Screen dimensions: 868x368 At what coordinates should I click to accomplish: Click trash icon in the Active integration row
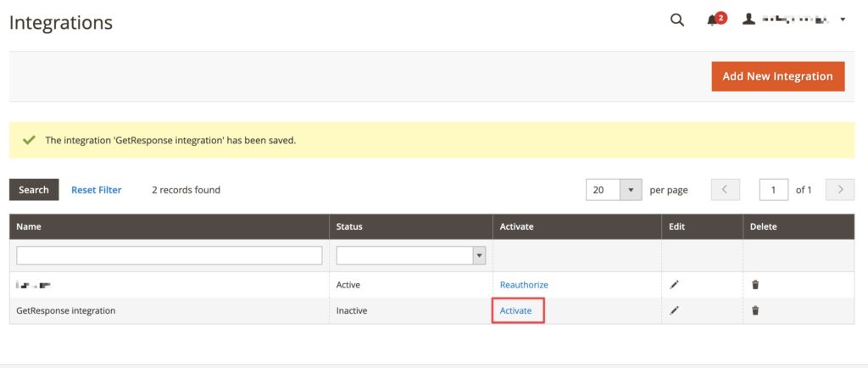(x=755, y=284)
